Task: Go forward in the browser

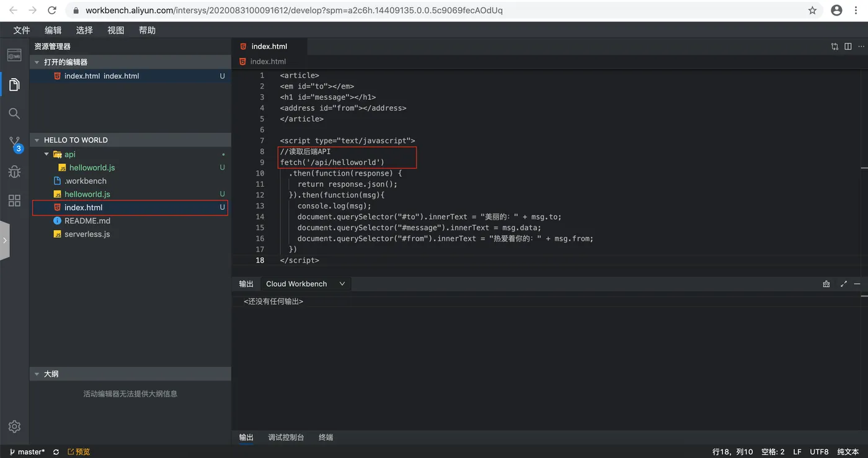Action: 32,11
